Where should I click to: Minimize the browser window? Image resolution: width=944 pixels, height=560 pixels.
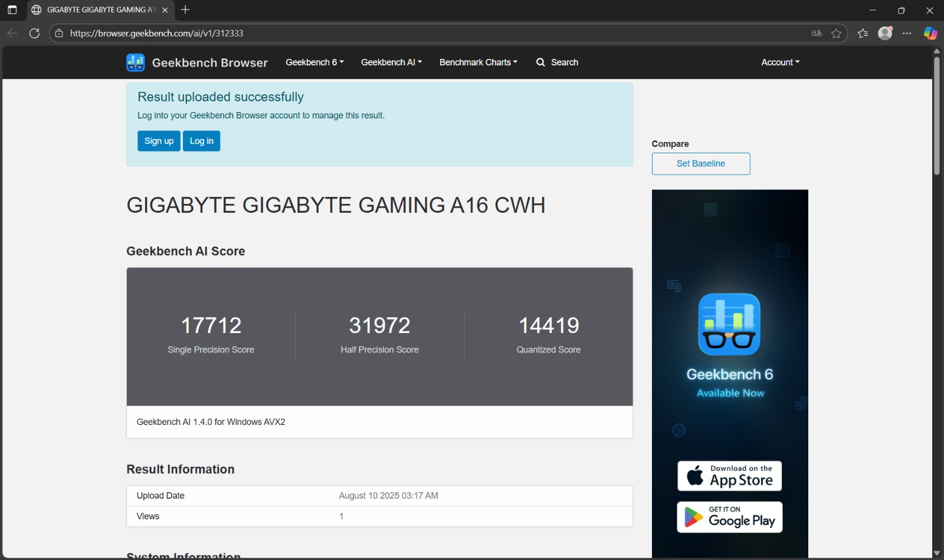click(x=873, y=10)
